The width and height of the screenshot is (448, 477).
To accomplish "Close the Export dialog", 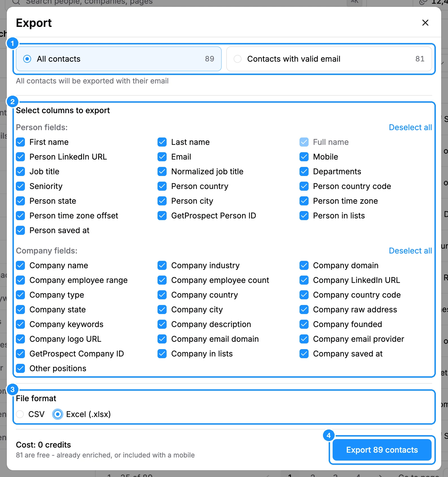I will [425, 23].
